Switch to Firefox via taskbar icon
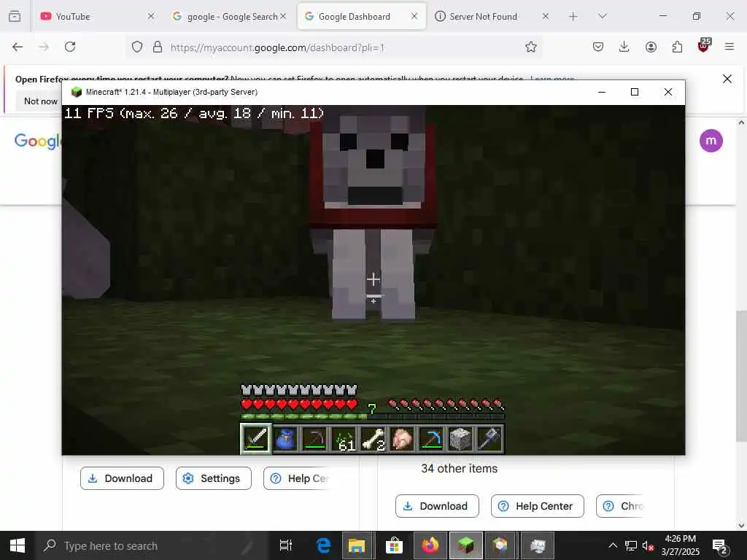The image size is (747, 560). click(x=430, y=545)
